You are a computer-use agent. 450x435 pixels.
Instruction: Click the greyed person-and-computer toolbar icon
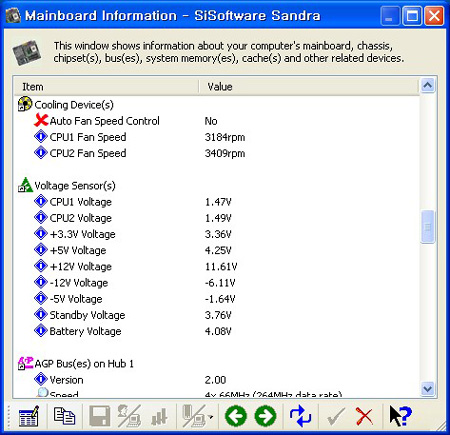[x=129, y=416]
